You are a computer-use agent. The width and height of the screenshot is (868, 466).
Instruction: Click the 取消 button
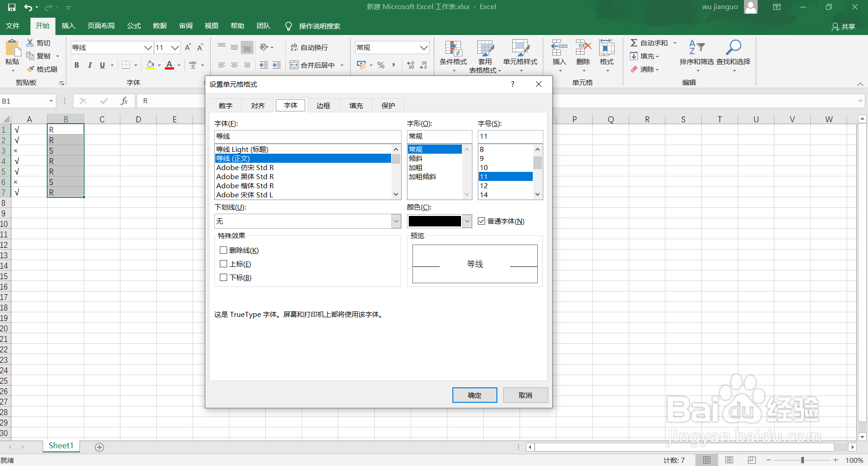click(x=525, y=395)
